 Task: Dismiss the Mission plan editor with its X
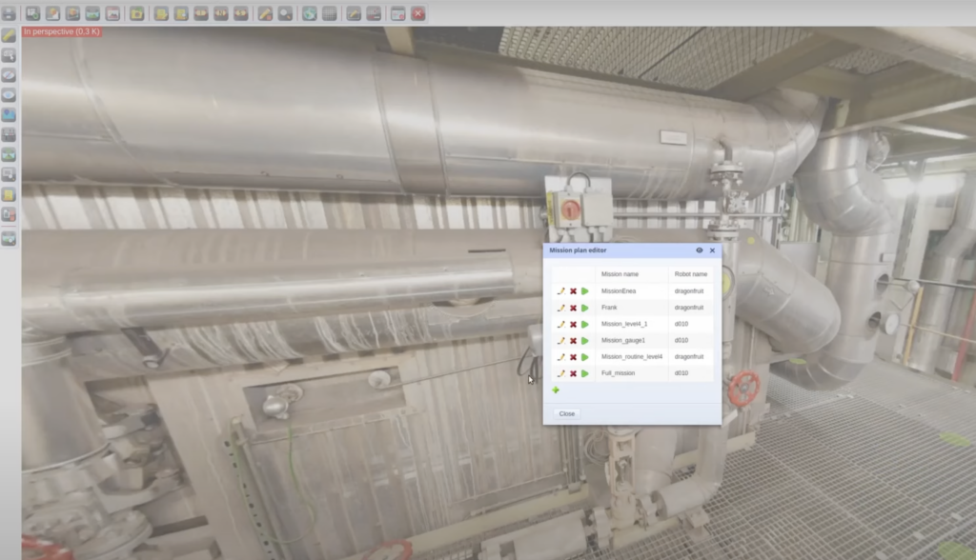(x=712, y=250)
